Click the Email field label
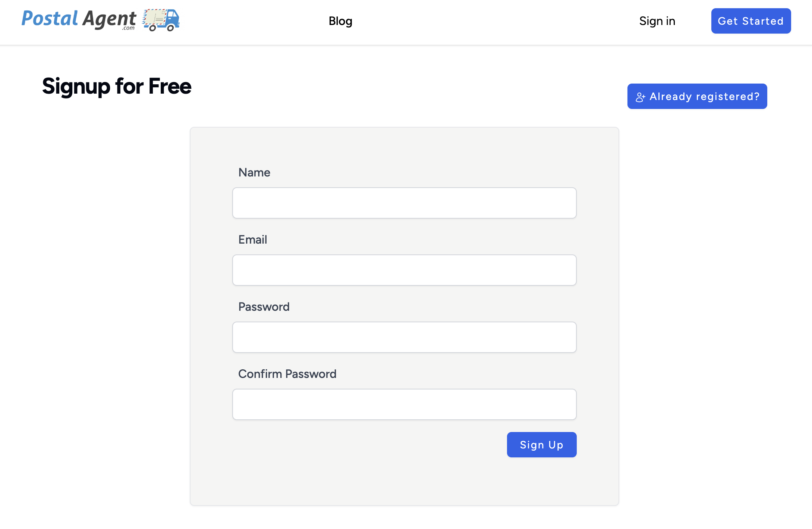The height and width of the screenshot is (529, 812). click(252, 240)
